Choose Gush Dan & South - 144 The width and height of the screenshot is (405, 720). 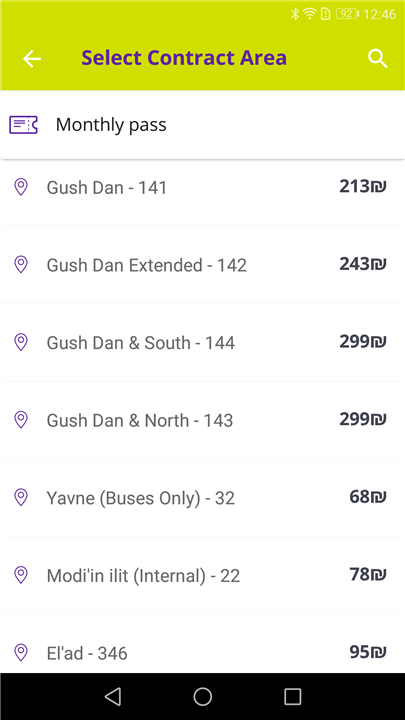click(202, 343)
